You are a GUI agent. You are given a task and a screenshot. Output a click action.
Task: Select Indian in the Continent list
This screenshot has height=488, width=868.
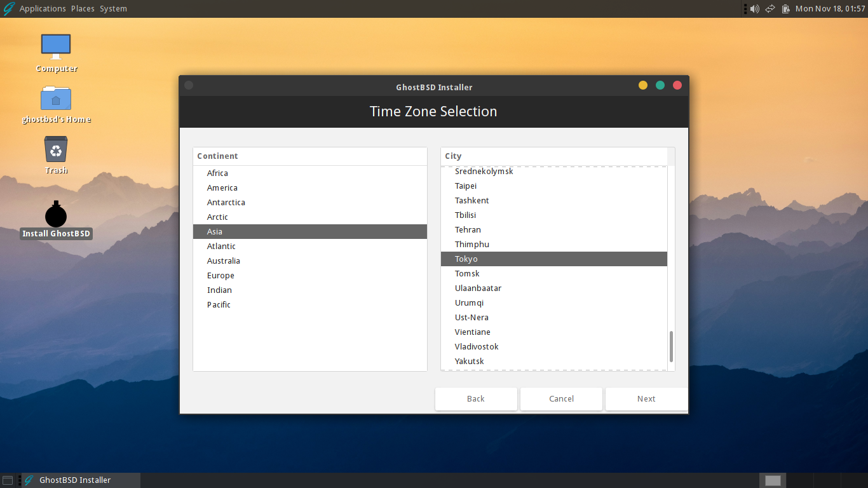(310, 290)
